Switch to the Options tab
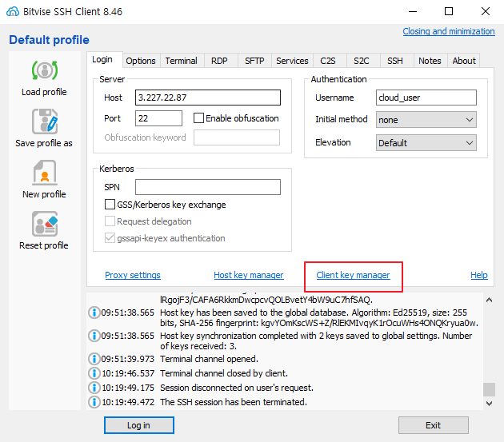504x442 pixels. pyautogui.click(x=141, y=61)
